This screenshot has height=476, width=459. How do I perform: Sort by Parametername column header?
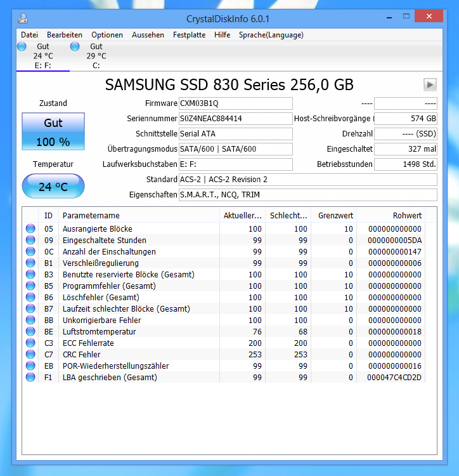point(139,216)
